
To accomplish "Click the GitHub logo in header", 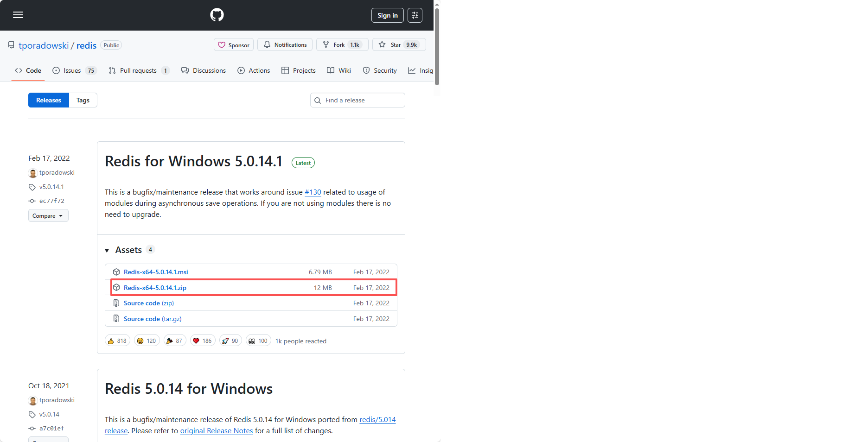I will click(x=217, y=15).
